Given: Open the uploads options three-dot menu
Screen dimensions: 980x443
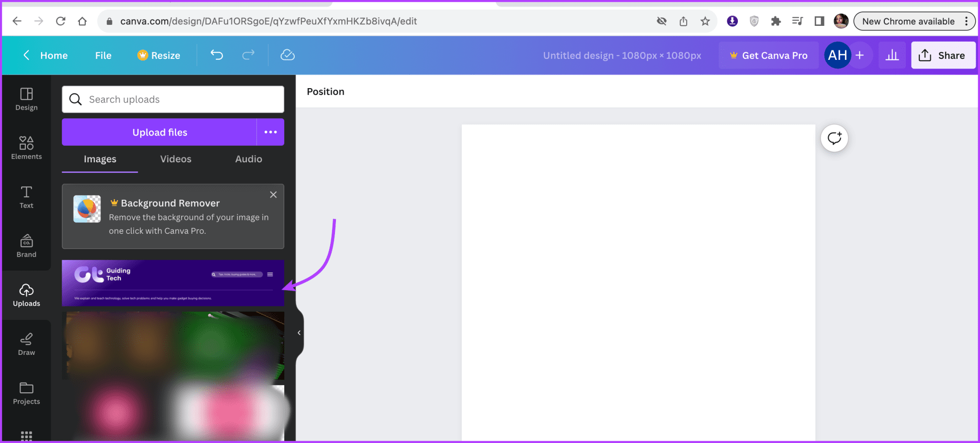Looking at the screenshot, I should [x=270, y=132].
